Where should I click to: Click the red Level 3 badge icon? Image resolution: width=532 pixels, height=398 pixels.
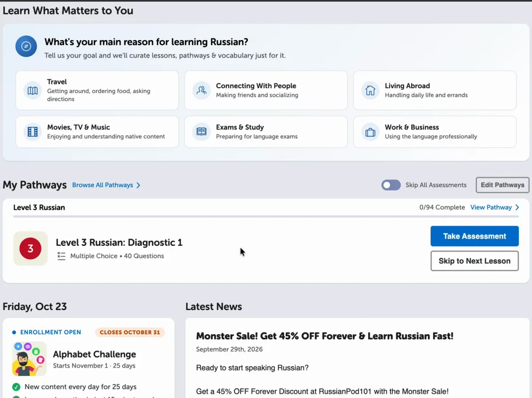point(31,248)
